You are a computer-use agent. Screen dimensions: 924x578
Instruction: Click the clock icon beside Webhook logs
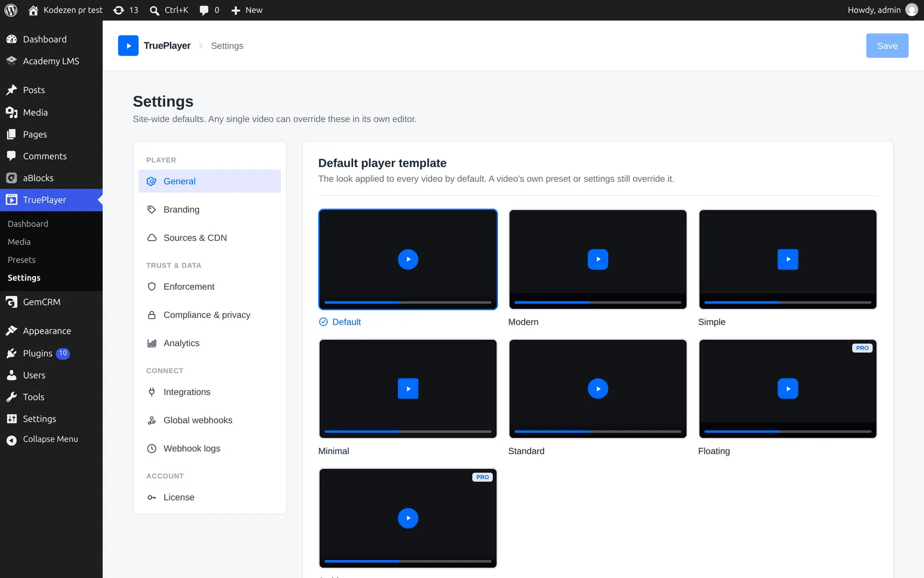pos(151,449)
